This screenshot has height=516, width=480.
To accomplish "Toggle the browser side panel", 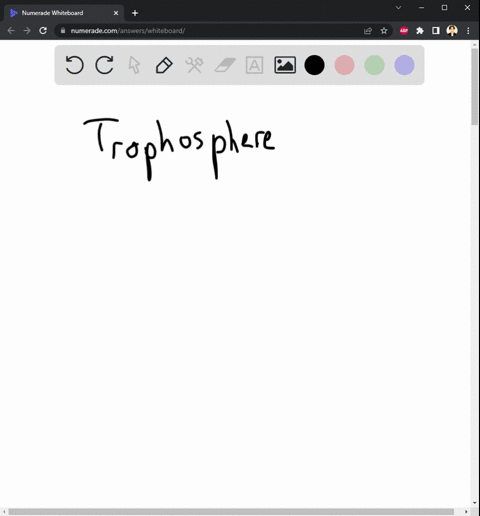I will click(x=436, y=31).
